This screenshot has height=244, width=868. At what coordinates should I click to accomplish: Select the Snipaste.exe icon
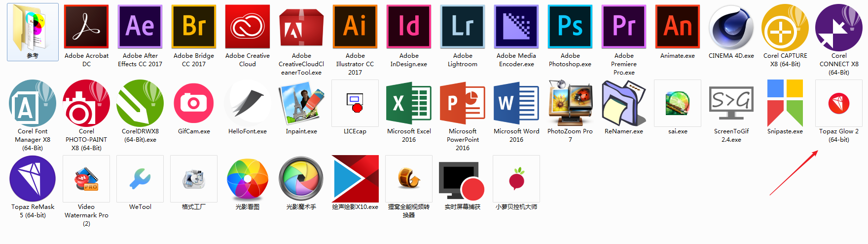click(785, 103)
